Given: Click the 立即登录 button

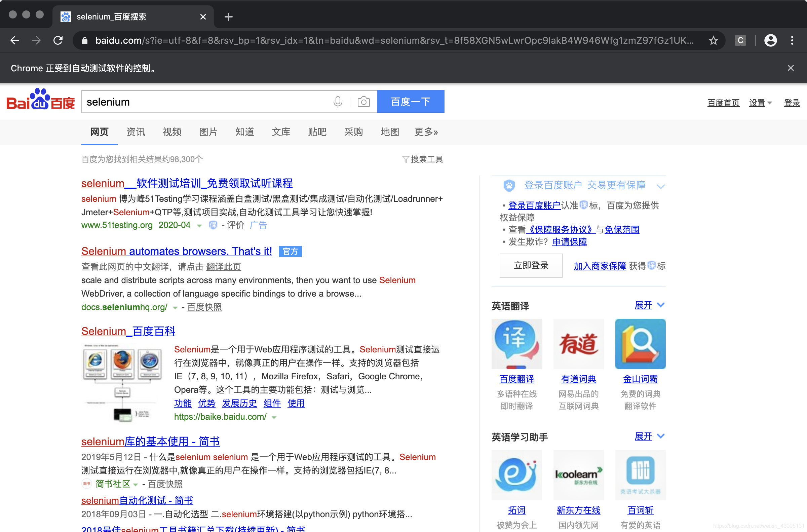Looking at the screenshot, I should (531, 265).
